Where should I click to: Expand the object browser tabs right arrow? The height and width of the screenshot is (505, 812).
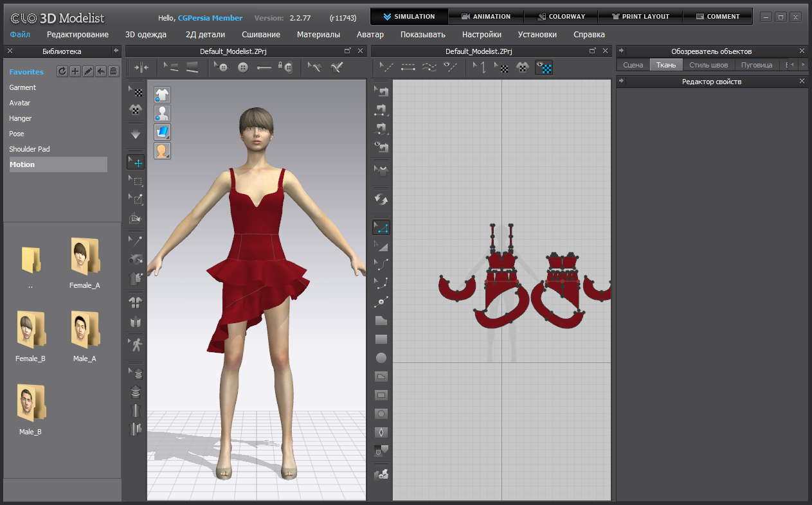[802, 65]
